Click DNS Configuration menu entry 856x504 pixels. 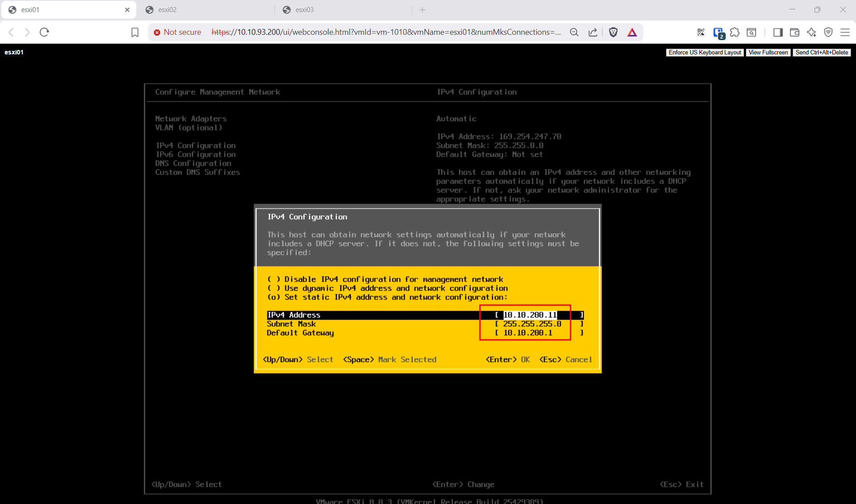tap(193, 163)
